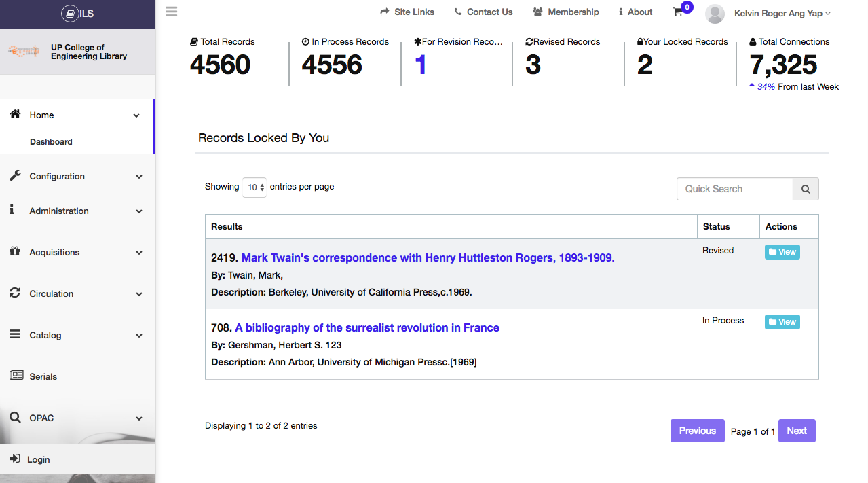The image size is (868, 483).
Task: Expand the Acquisitions menu chevron
Action: 139,253
